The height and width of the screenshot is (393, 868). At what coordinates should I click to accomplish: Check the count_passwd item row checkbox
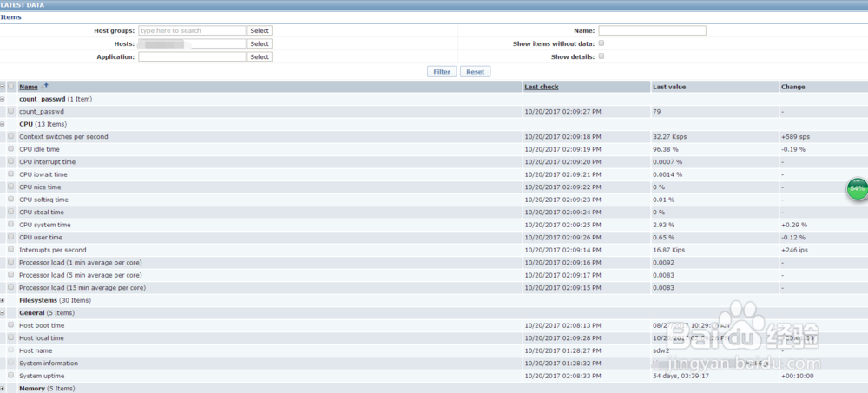pyautogui.click(x=11, y=111)
